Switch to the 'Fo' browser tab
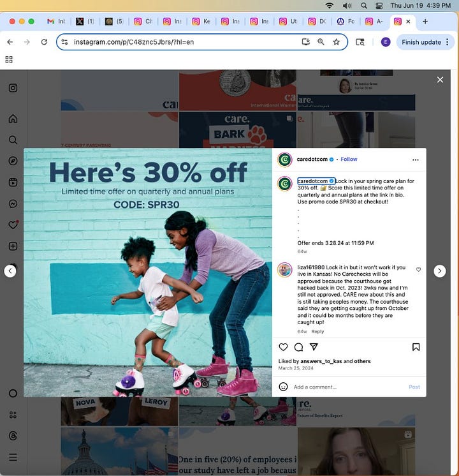The image size is (459, 476). 346,21
